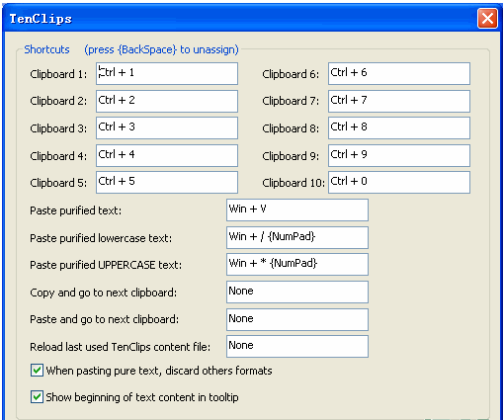Screen dimensions: 504x420
Task: Select the Clipboard 10 shortcut field
Action: [x=399, y=182]
